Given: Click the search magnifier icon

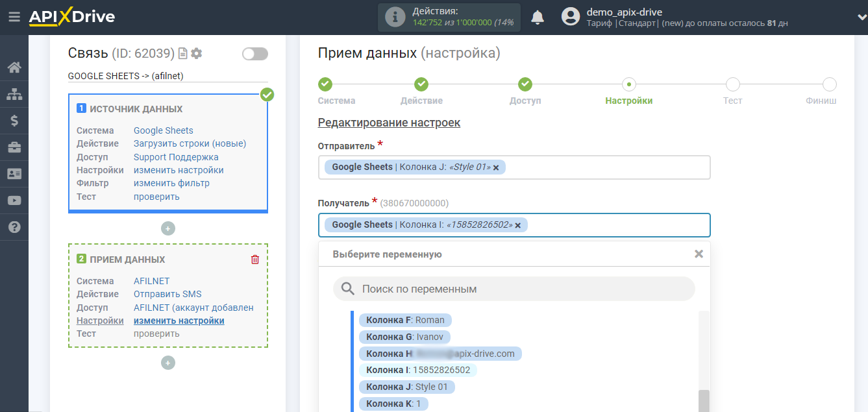Looking at the screenshot, I should point(348,289).
